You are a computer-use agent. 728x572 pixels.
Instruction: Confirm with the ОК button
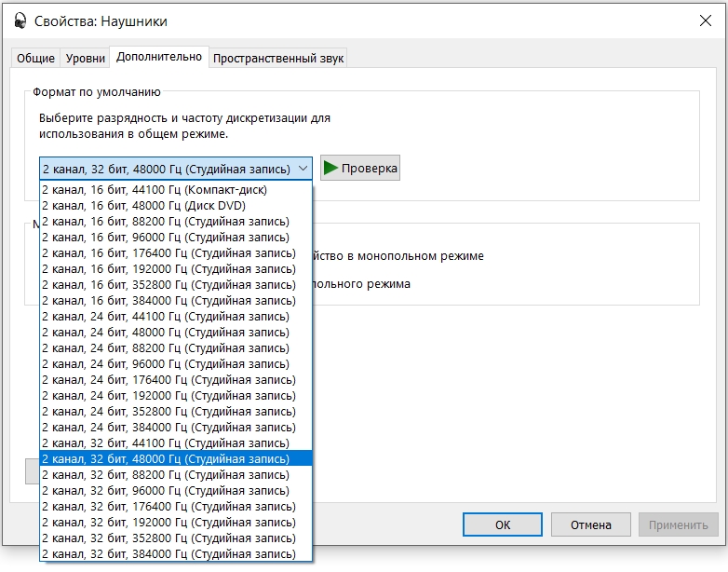pos(503,524)
